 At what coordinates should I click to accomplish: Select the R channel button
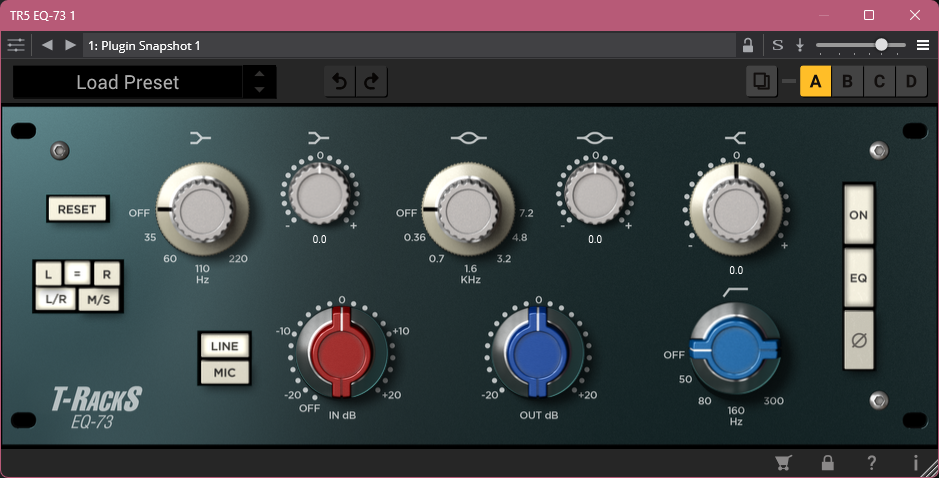click(x=107, y=274)
